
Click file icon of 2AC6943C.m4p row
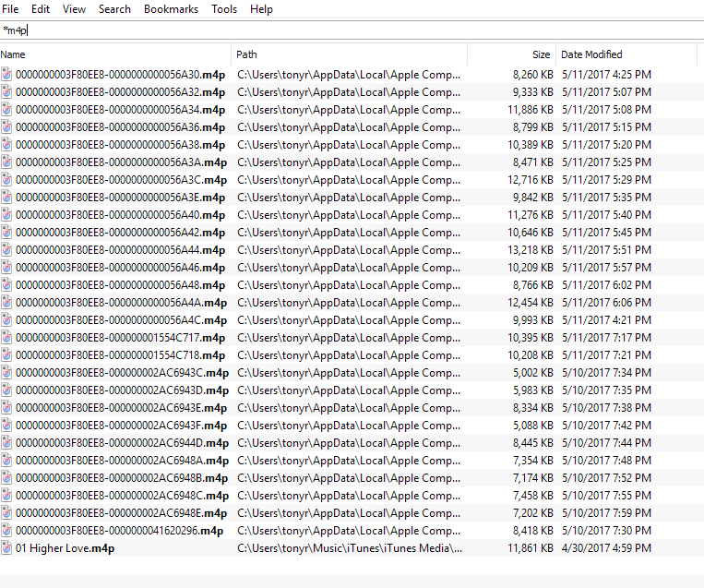[x=6, y=372]
